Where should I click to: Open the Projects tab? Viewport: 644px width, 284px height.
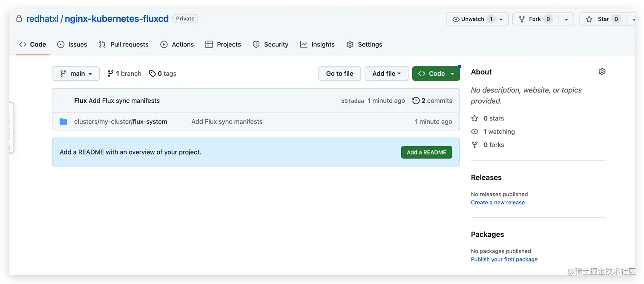pyautogui.click(x=223, y=44)
